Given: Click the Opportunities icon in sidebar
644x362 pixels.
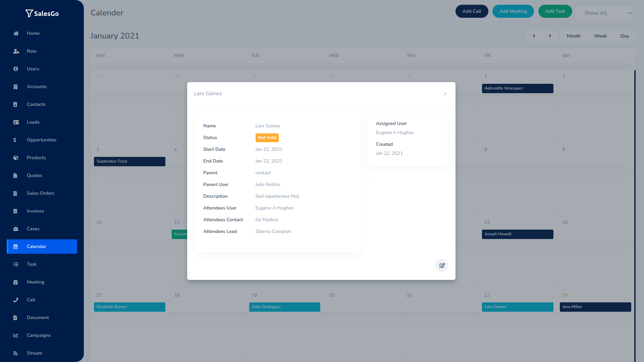Looking at the screenshot, I should pyautogui.click(x=15, y=140).
